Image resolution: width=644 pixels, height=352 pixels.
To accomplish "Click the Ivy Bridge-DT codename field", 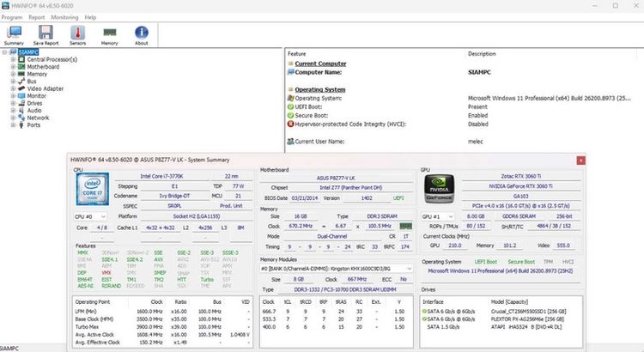I will [x=174, y=196].
